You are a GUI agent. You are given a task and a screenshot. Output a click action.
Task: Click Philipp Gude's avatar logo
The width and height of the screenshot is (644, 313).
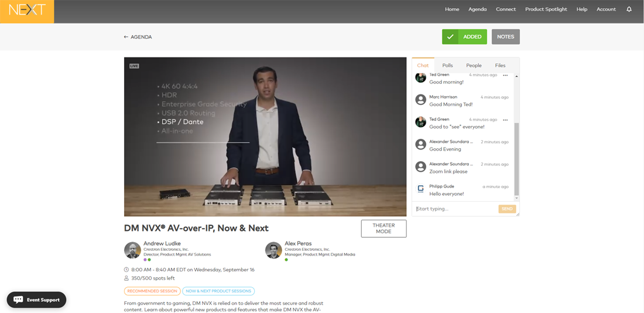tap(420, 189)
